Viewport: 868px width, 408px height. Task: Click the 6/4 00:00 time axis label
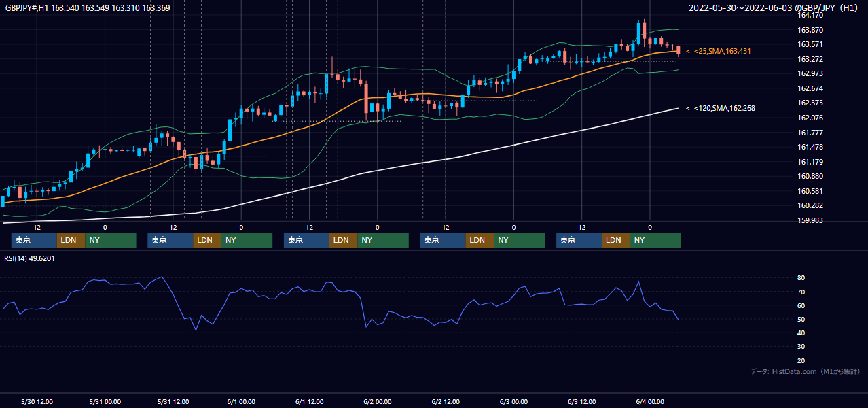pos(650,401)
